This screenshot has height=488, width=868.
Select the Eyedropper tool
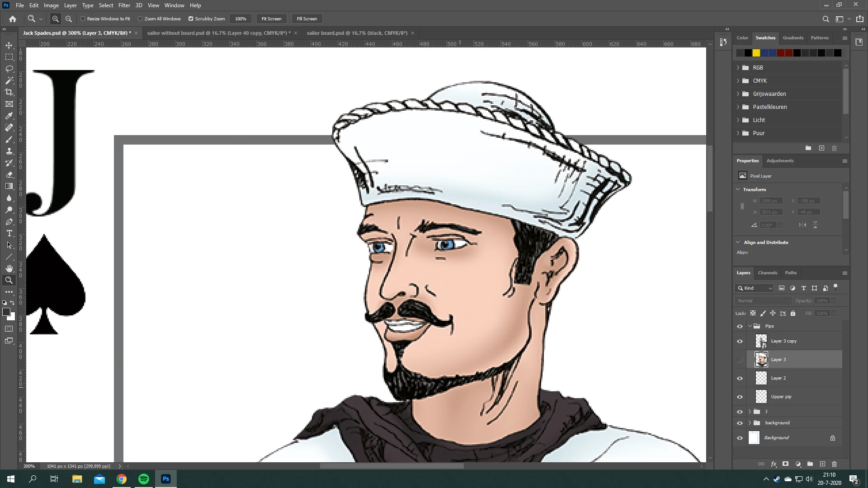pos(9,116)
